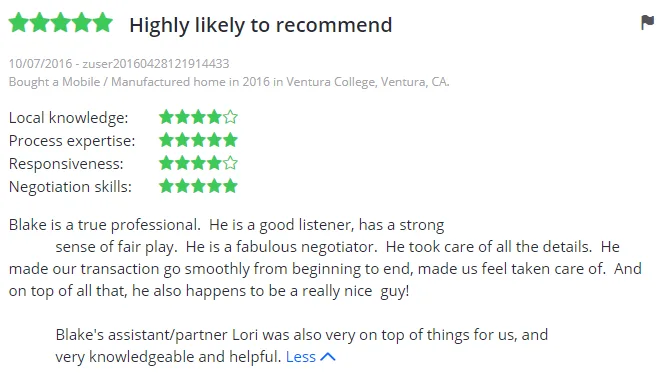The width and height of the screenshot is (672, 373).
Task: Click the overall five-star rating icons
Action: coord(60,23)
